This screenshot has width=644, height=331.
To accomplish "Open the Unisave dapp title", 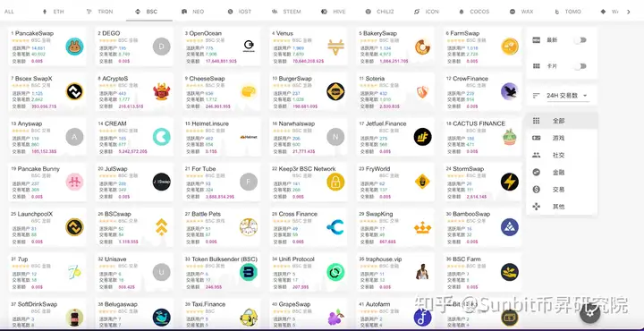I will (115, 259).
